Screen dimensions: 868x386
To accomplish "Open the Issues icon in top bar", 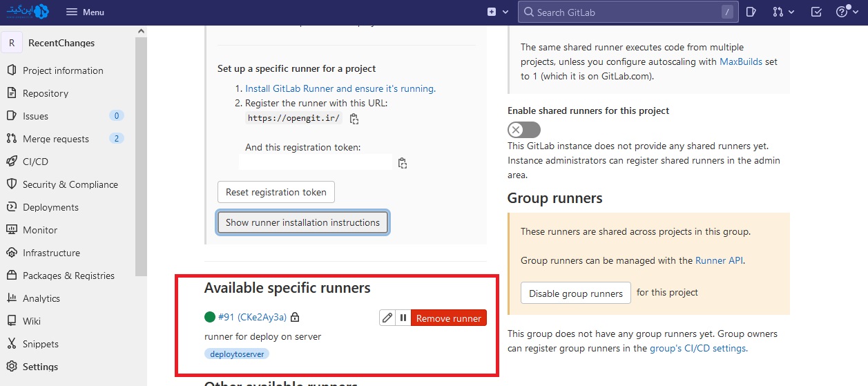I will (x=751, y=12).
